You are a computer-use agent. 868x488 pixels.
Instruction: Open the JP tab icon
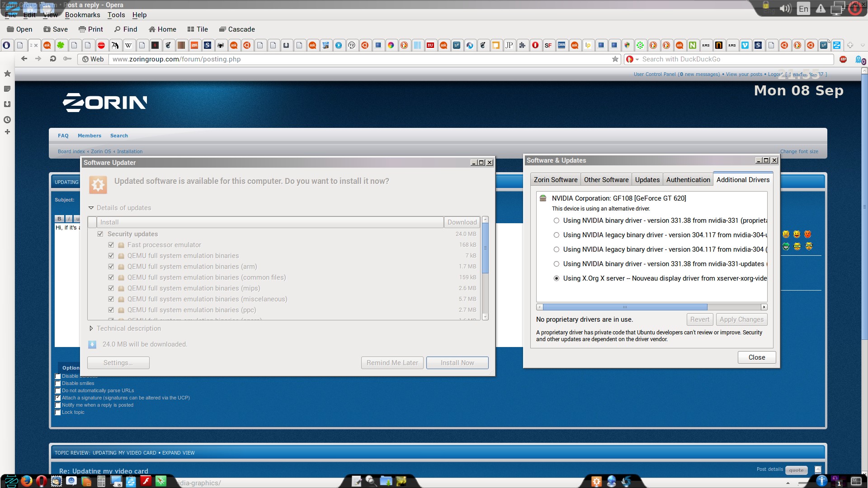(509, 45)
